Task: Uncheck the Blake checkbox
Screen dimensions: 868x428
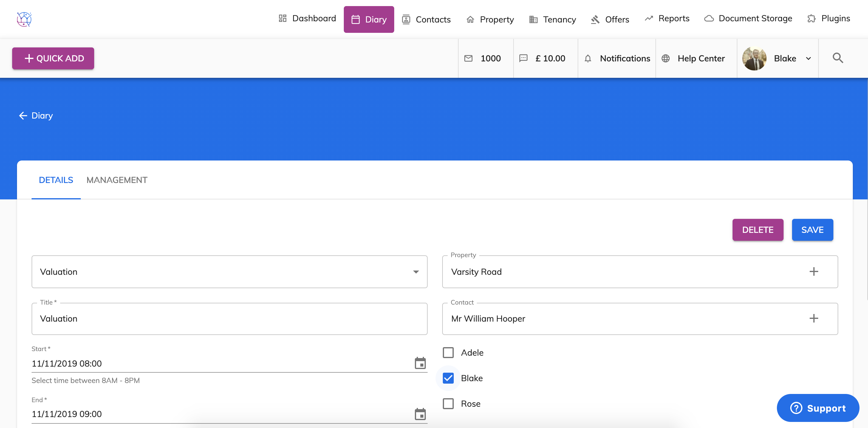Action: coord(448,378)
